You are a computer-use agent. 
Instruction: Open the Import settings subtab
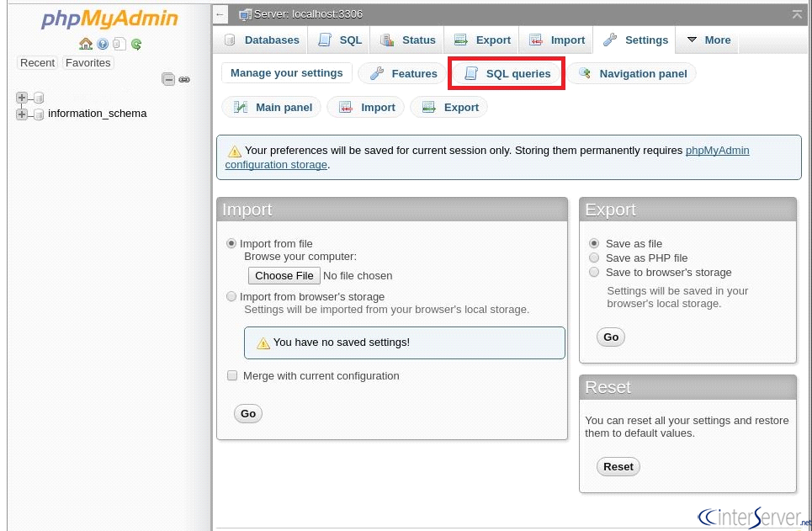pyautogui.click(x=366, y=107)
